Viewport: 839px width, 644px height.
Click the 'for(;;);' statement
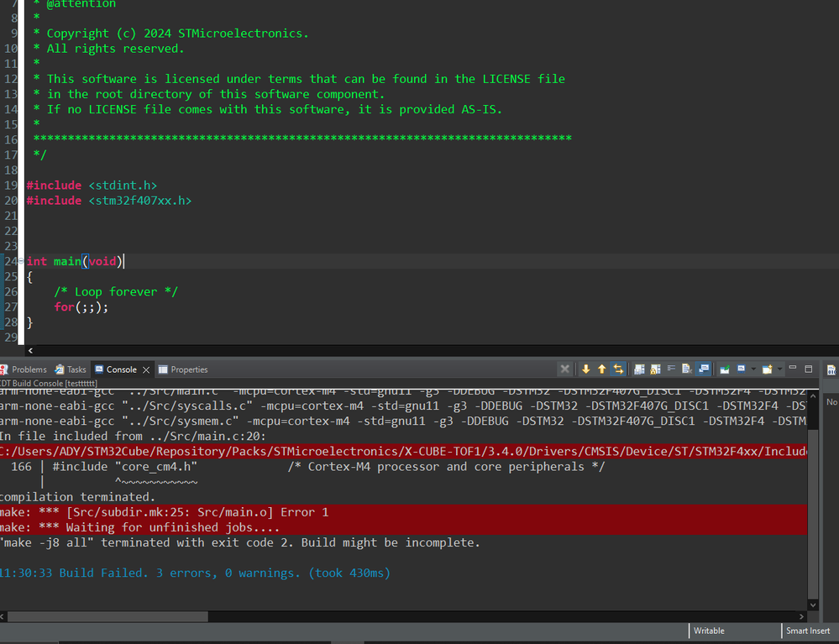(81, 307)
